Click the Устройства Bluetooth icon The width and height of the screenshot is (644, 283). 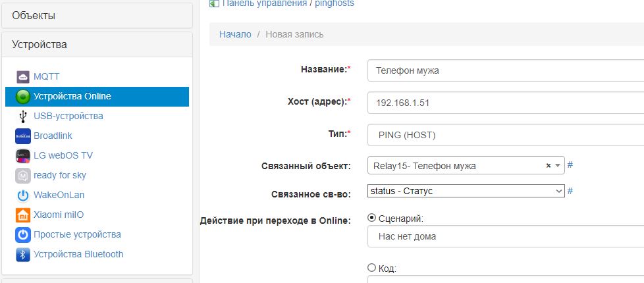pos(23,254)
